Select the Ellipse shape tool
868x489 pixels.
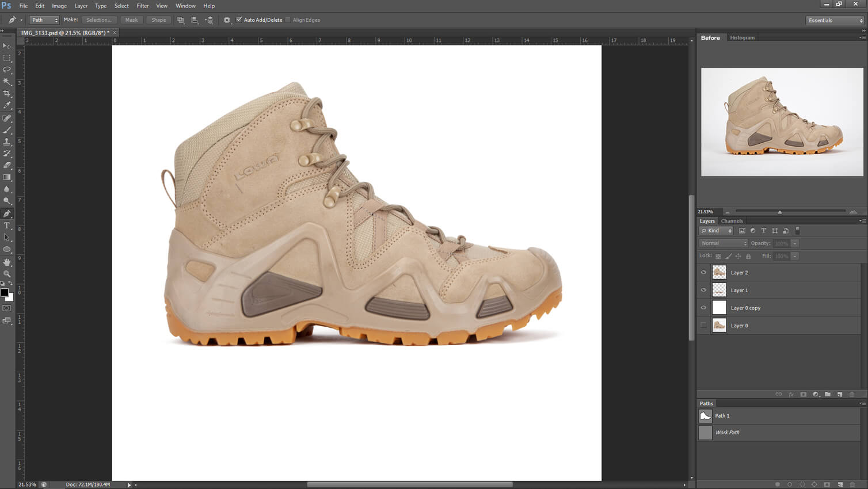pyautogui.click(x=7, y=250)
